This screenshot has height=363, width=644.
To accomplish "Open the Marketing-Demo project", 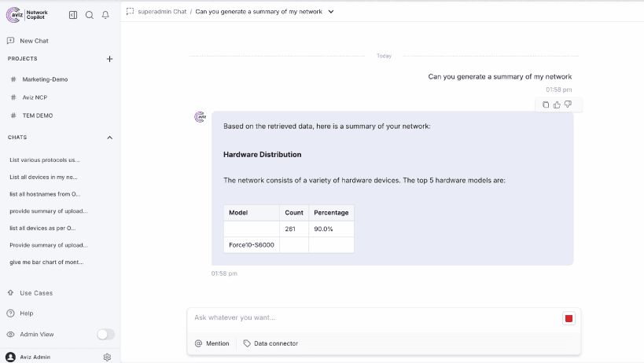I will pos(45,79).
